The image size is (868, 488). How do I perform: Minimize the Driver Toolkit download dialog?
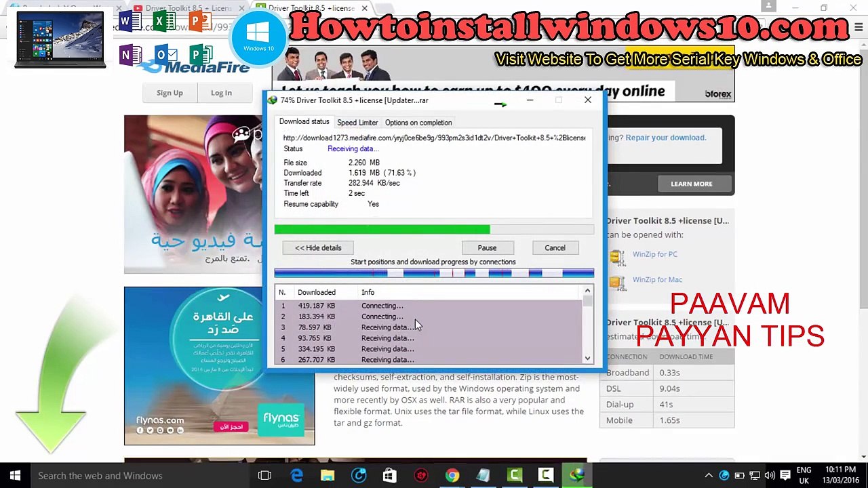[x=530, y=100]
